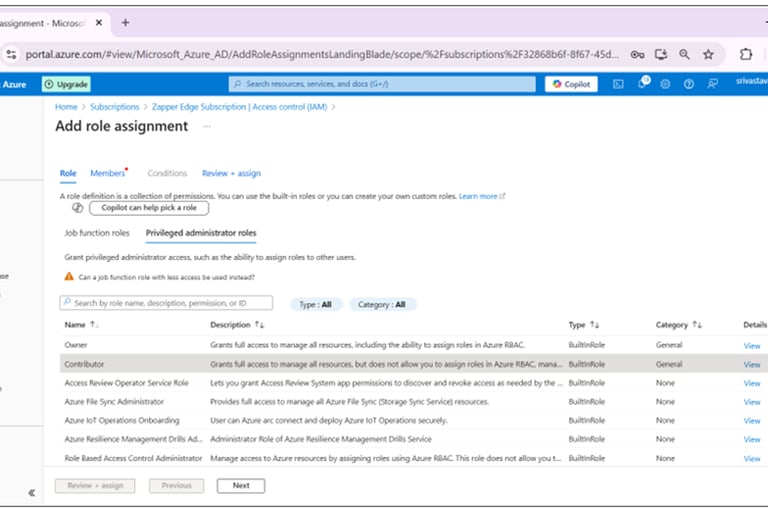Sort roles by Name column

coord(81,325)
